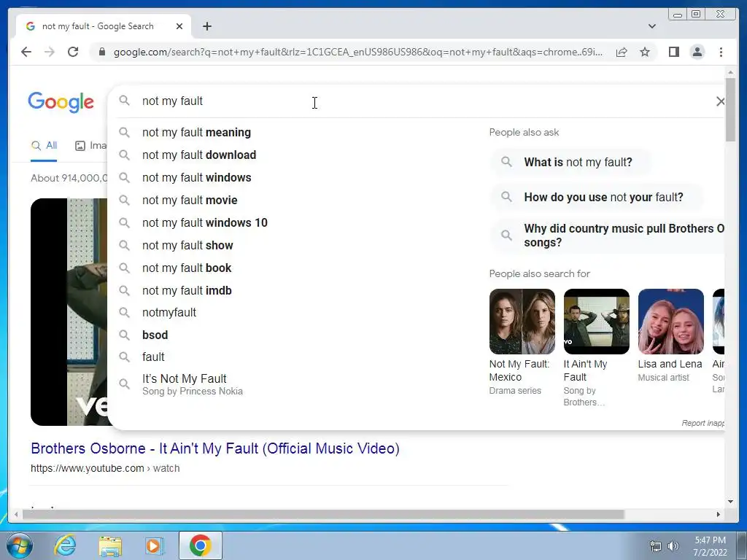Click the taskbar clock 5:47 PM

[x=710, y=546]
